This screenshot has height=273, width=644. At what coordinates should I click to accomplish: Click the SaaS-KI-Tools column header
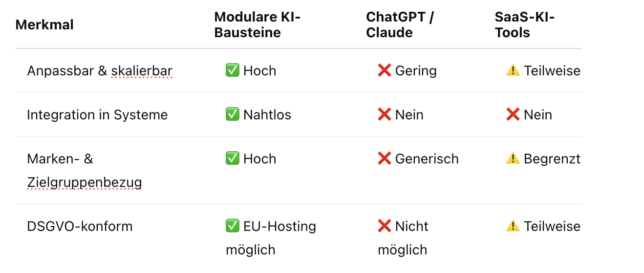pyautogui.click(x=524, y=25)
